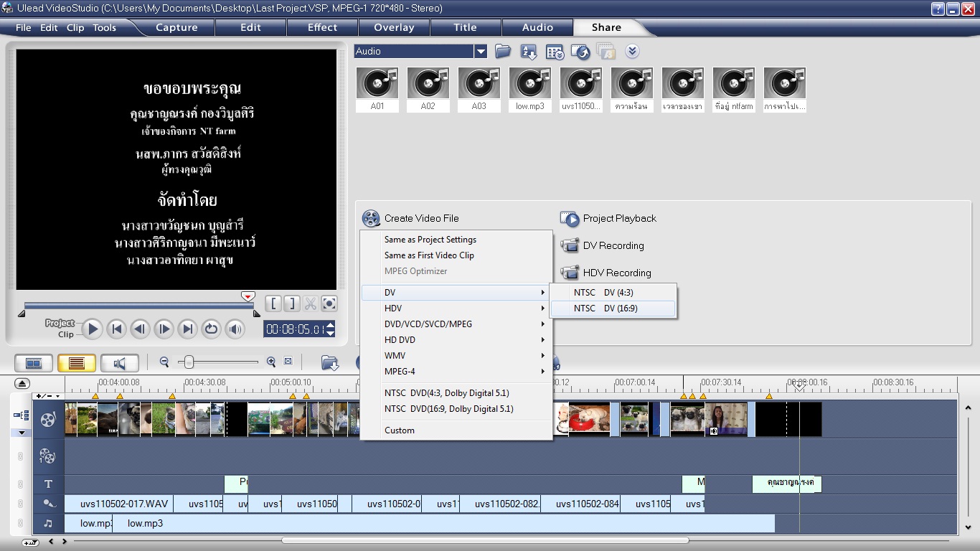Screen dimensions: 980x551
Task: Expand the WMV submenu
Action: pyautogui.click(x=456, y=356)
